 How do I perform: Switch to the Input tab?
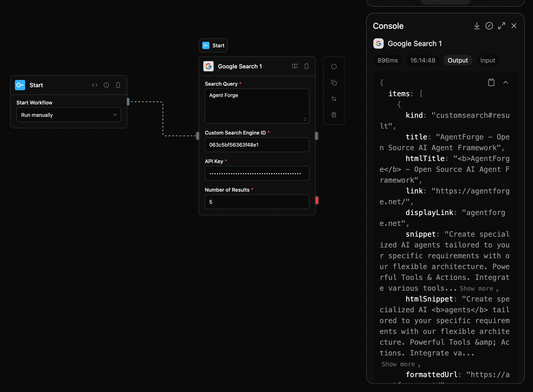click(x=487, y=60)
